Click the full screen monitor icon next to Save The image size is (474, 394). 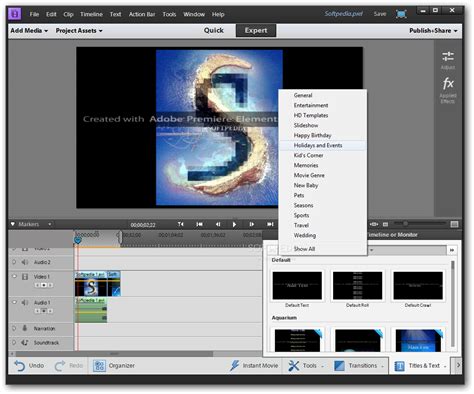pyautogui.click(x=401, y=14)
